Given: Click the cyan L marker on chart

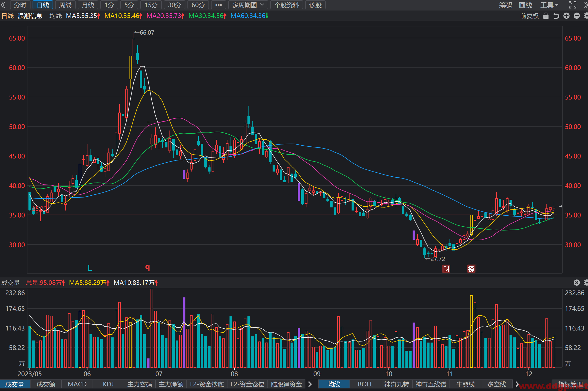Looking at the screenshot, I should tap(90, 268).
